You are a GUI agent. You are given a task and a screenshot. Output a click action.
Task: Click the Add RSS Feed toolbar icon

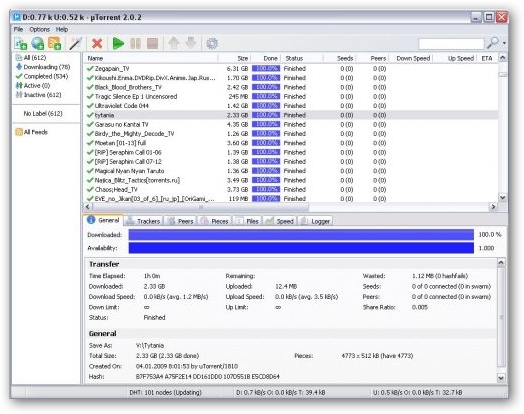54,43
